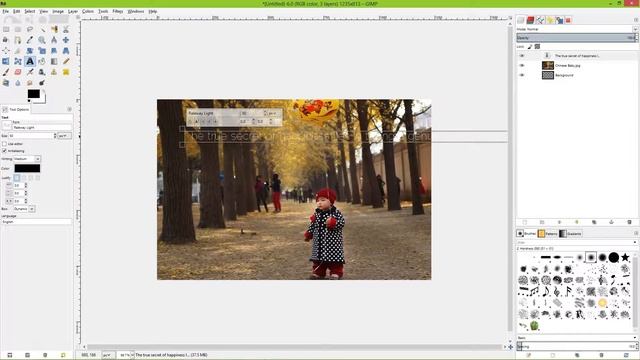Select the Blend gradient tool
640x360 pixels.
[x=54, y=61]
